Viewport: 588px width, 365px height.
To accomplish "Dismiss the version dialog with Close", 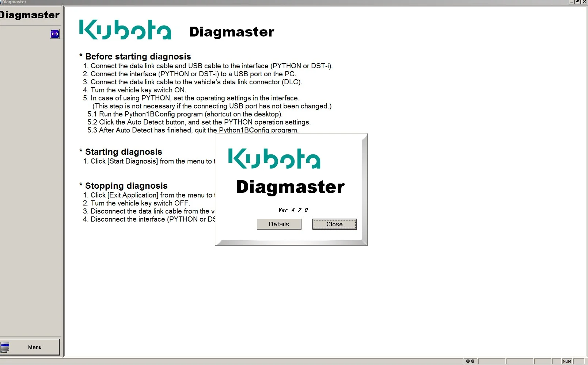I will (x=334, y=224).
